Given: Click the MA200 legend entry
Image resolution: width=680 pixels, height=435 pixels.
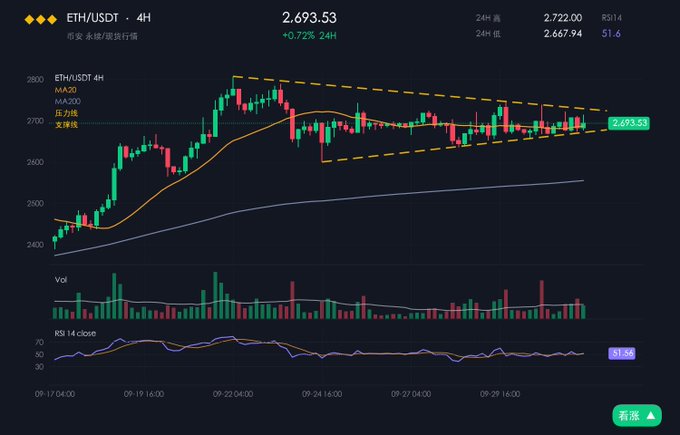Looking at the screenshot, I should [68, 101].
